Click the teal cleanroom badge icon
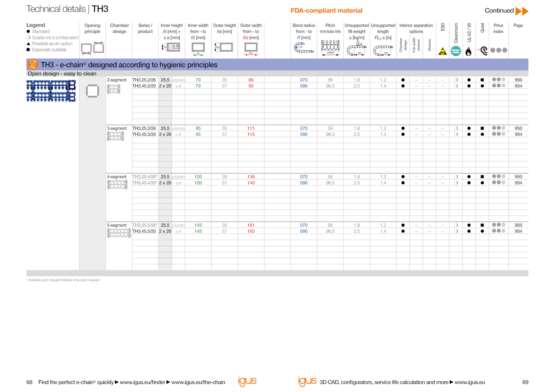 (455, 51)
